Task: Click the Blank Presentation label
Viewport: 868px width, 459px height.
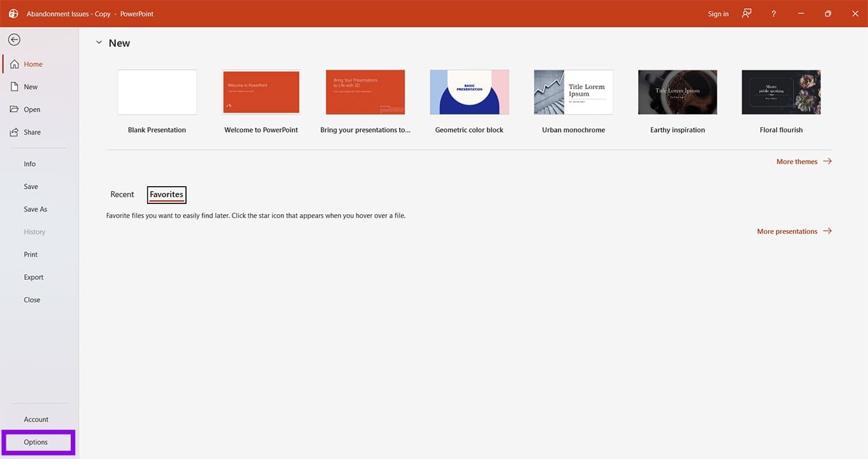Action: pyautogui.click(x=157, y=130)
